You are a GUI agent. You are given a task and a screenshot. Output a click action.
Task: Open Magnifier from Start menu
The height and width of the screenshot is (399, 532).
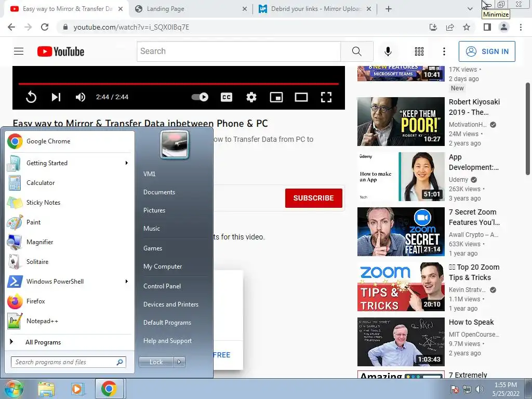(x=69, y=242)
